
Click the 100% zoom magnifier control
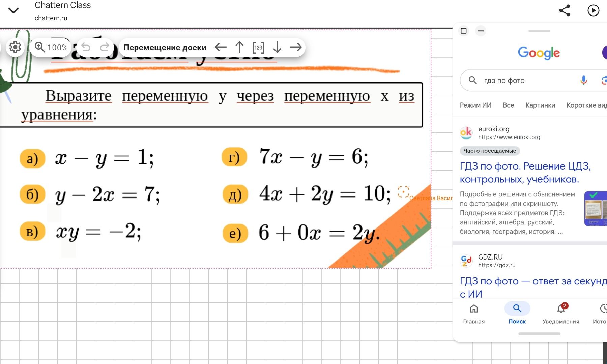point(51,47)
